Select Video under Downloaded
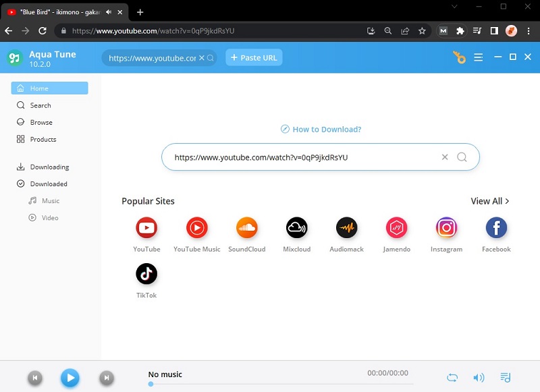Viewport: 540px width, 392px height. (x=43, y=217)
